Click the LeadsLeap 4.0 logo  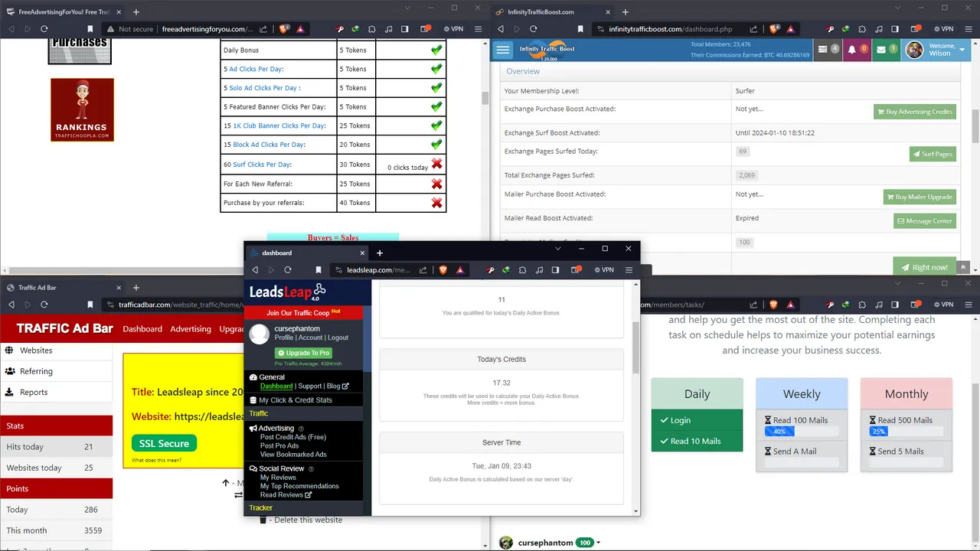(288, 292)
